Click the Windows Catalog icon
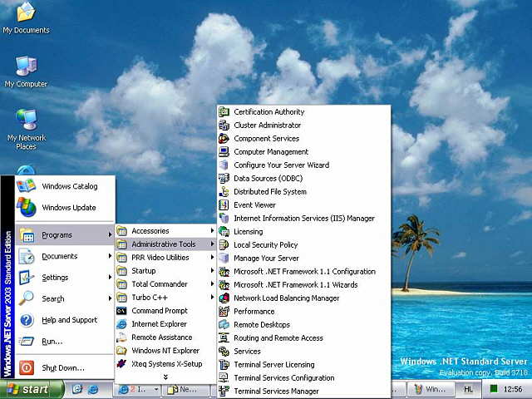Viewport: 532px width, 399px height. pos(27,185)
